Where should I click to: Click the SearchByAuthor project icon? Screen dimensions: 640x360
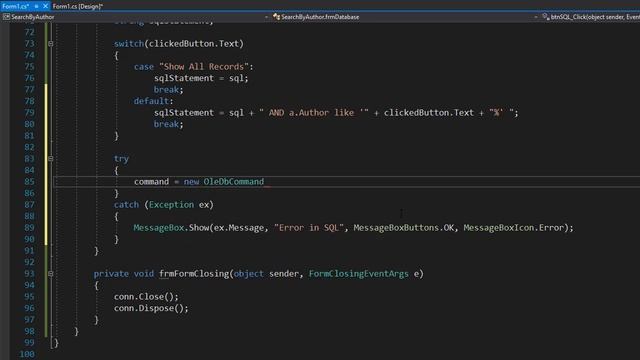click(6, 17)
